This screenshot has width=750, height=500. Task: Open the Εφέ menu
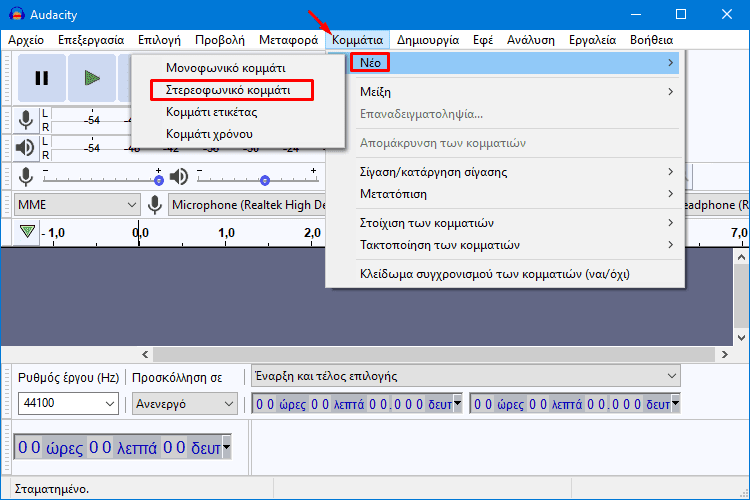coord(483,40)
